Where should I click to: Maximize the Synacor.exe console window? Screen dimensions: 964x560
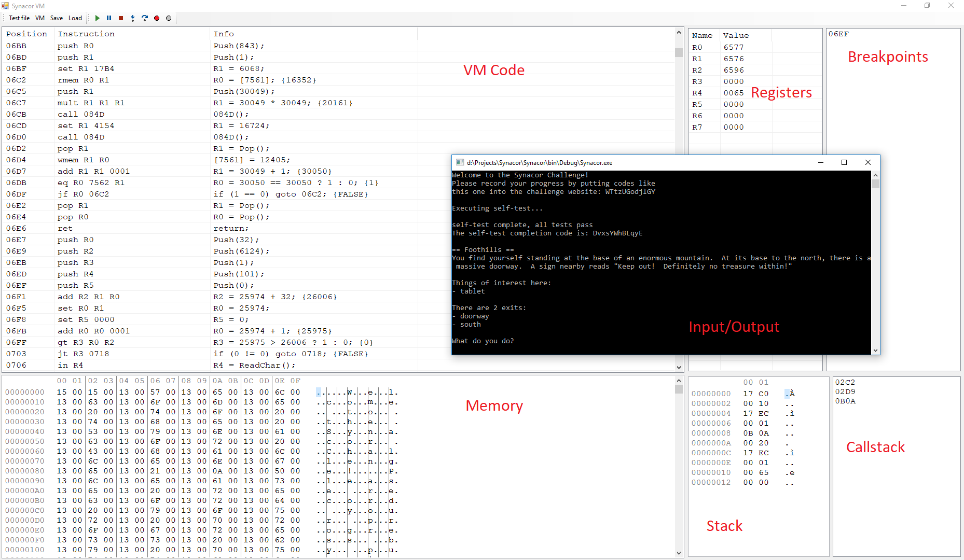844,162
